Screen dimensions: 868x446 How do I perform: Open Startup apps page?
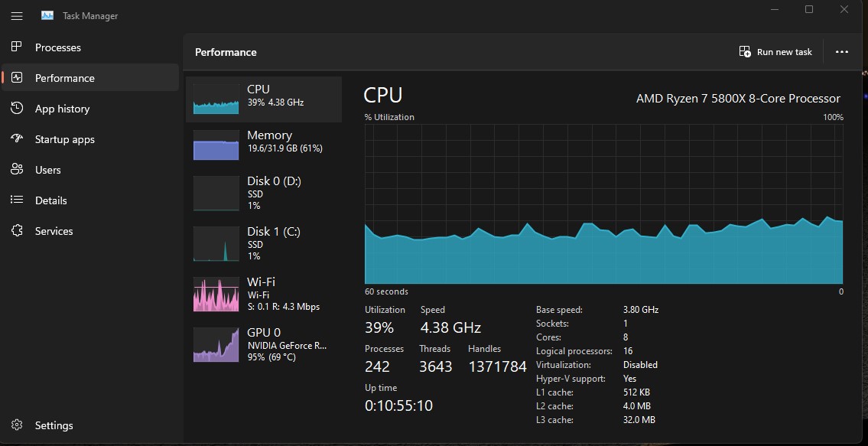[x=65, y=140]
